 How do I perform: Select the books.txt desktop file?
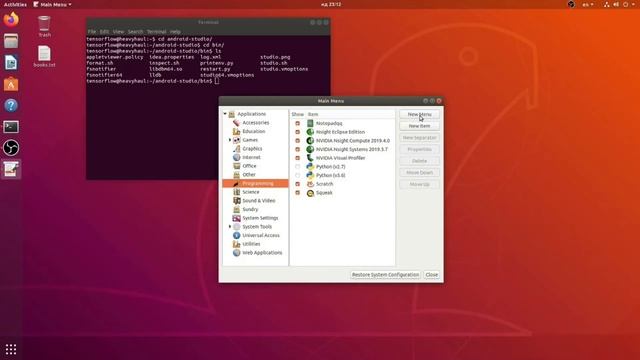tap(44, 56)
